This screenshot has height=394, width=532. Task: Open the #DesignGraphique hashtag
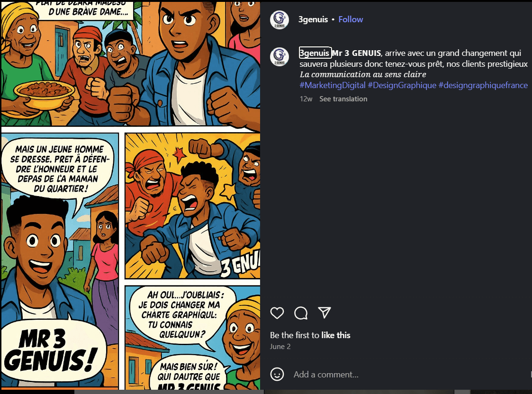pyautogui.click(x=402, y=85)
